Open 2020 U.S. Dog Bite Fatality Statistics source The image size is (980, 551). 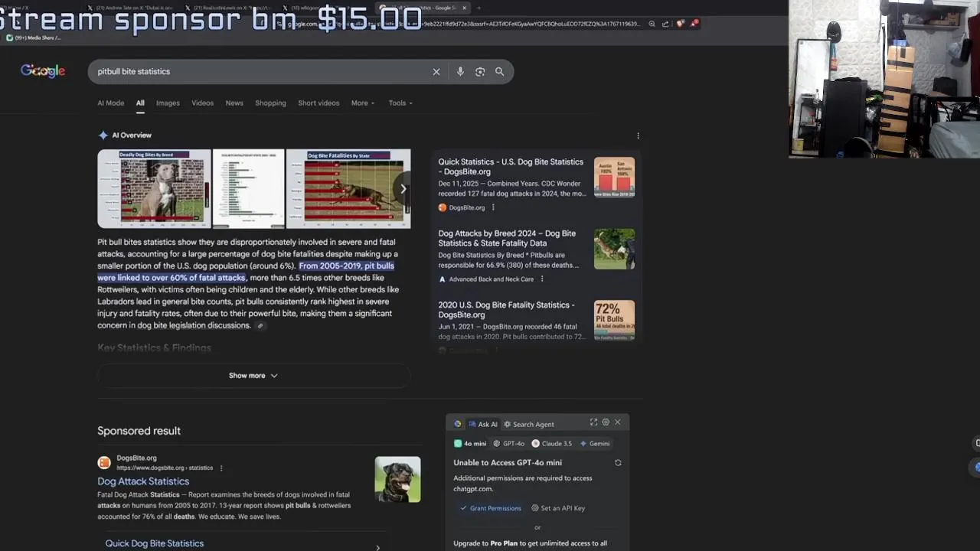[x=506, y=310]
